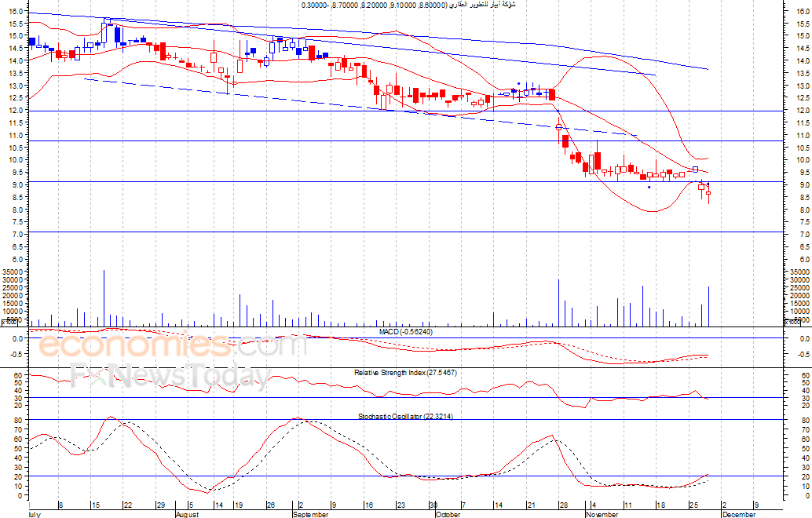Image resolution: width=812 pixels, height=518 pixels.
Task: Click date label 16 in September
Action: [x=369, y=505]
